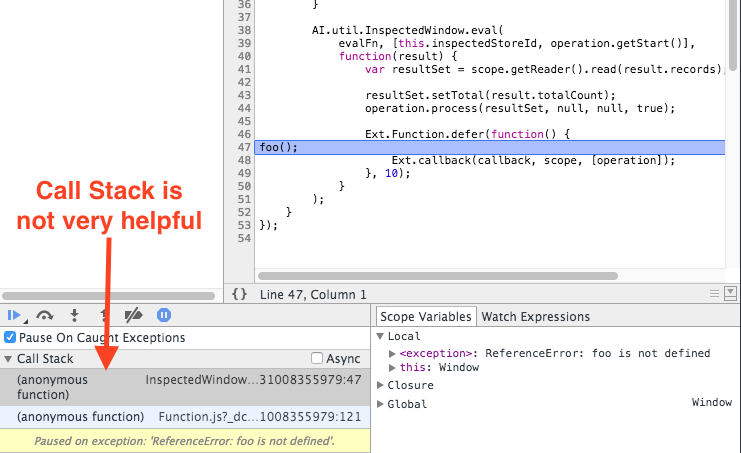Click the 'Ext.Function.defer(function() {' line
This screenshot has width=741, height=453.
click(467, 134)
